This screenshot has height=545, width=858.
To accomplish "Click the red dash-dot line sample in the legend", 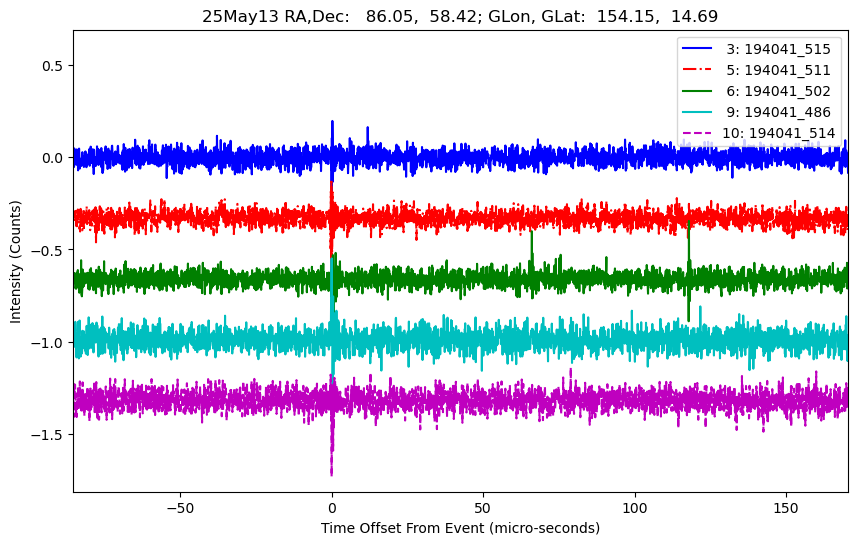I will (697, 69).
